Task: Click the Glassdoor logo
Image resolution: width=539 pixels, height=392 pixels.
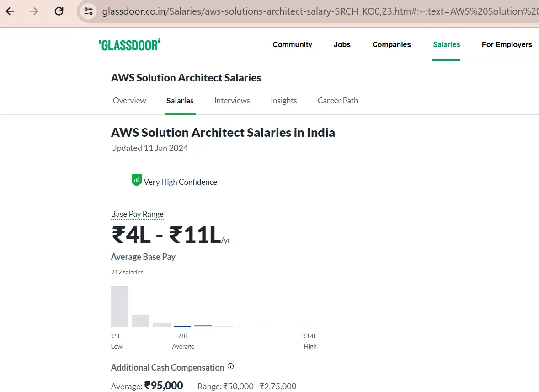Action: (129, 45)
